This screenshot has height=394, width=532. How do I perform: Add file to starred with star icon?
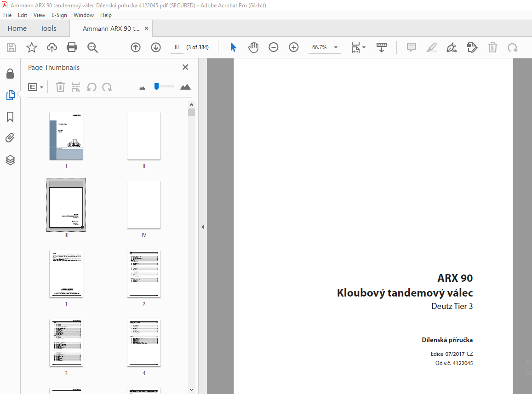tap(32, 47)
